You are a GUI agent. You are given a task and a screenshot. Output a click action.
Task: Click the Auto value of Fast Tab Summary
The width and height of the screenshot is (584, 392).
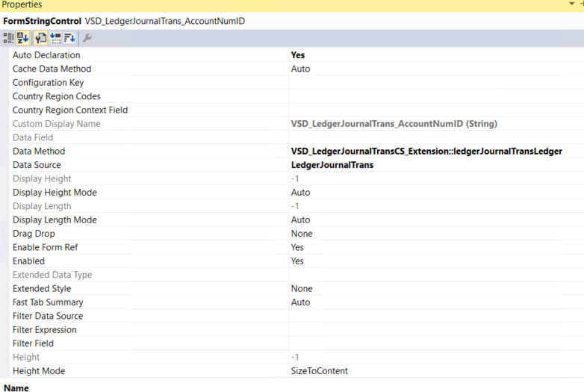(300, 302)
